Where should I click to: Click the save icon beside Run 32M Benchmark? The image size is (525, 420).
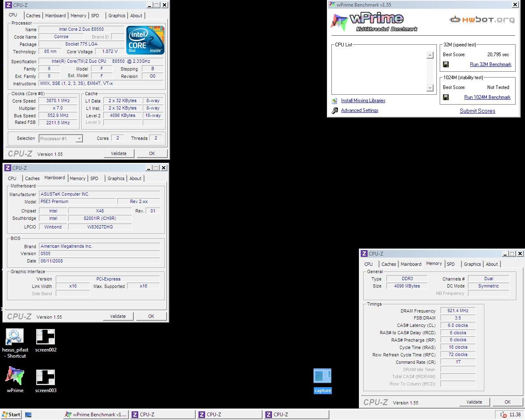(x=446, y=64)
